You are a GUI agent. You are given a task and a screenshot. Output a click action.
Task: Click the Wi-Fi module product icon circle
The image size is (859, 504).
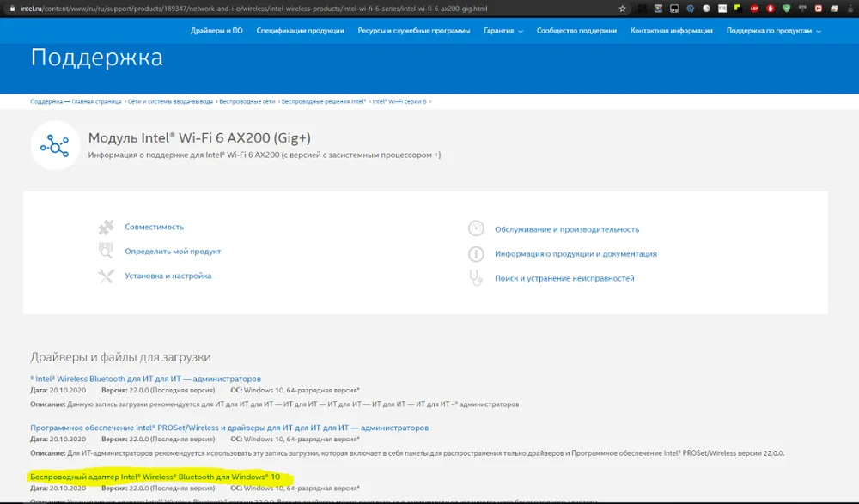55,146
